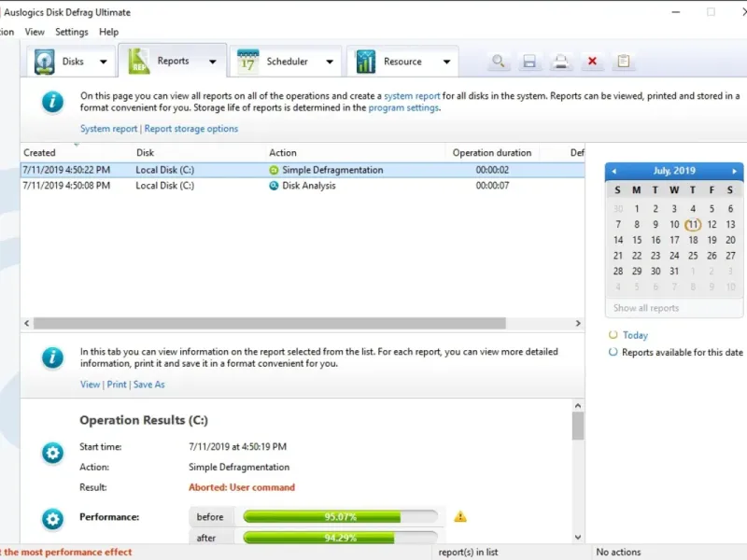
Task: Open the Help menu
Action: click(x=108, y=32)
